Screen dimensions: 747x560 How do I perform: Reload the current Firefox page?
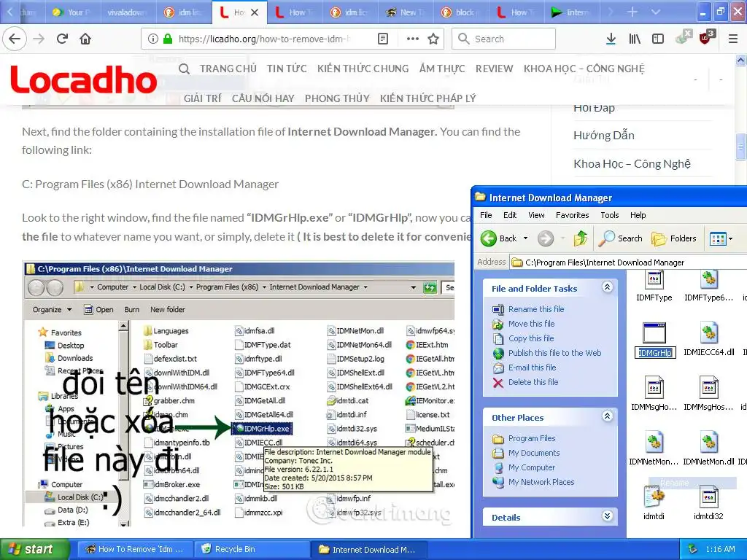pos(62,39)
